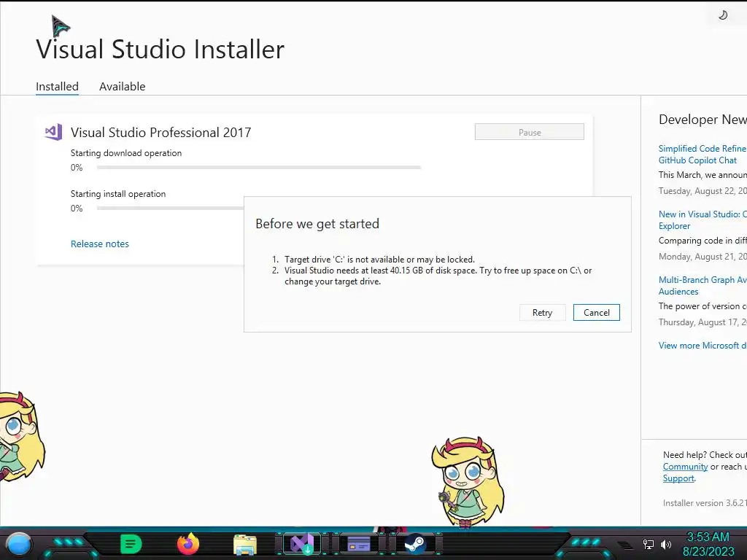Click the Monday, August 21 date text

tap(703, 257)
